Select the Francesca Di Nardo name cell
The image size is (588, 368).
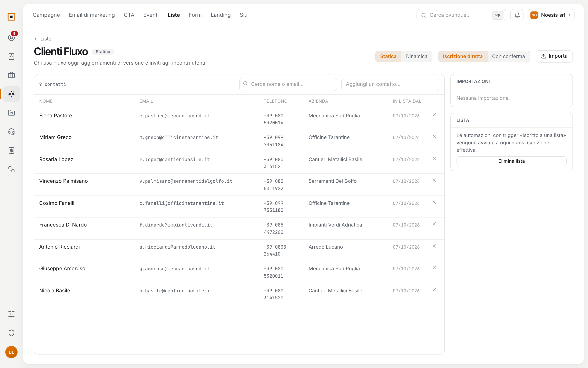pyautogui.click(x=63, y=225)
